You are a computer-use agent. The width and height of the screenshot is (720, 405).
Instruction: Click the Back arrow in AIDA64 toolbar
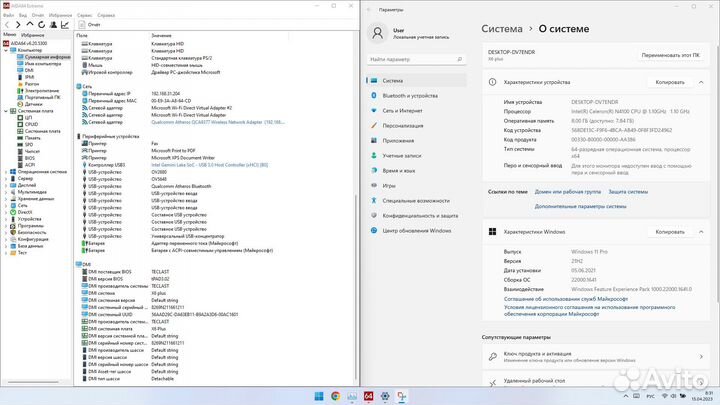pos(5,27)
